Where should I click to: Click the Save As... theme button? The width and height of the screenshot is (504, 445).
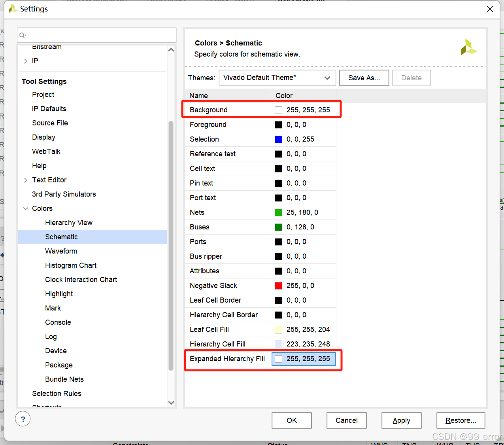pos(364,78)
